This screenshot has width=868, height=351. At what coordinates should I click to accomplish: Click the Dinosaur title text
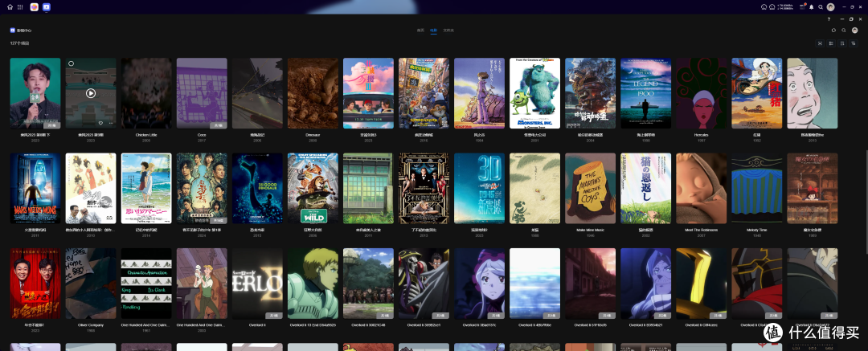(313, 134)
